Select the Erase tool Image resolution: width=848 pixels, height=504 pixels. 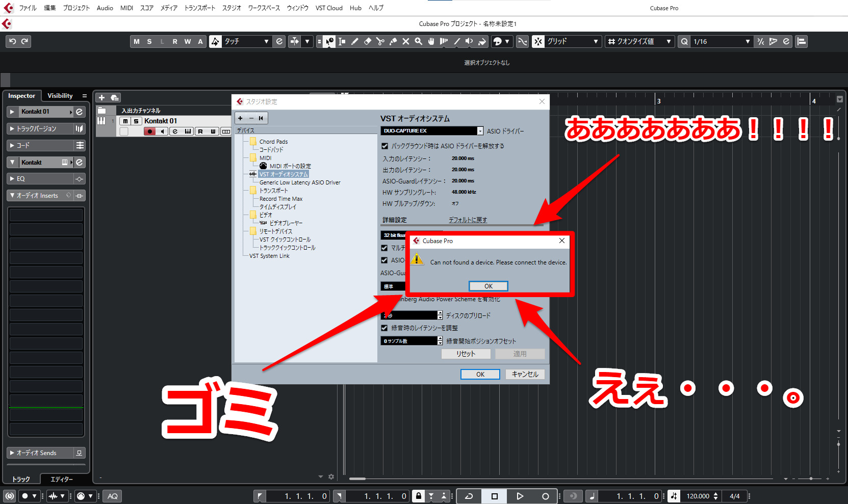tap(368, 41)
